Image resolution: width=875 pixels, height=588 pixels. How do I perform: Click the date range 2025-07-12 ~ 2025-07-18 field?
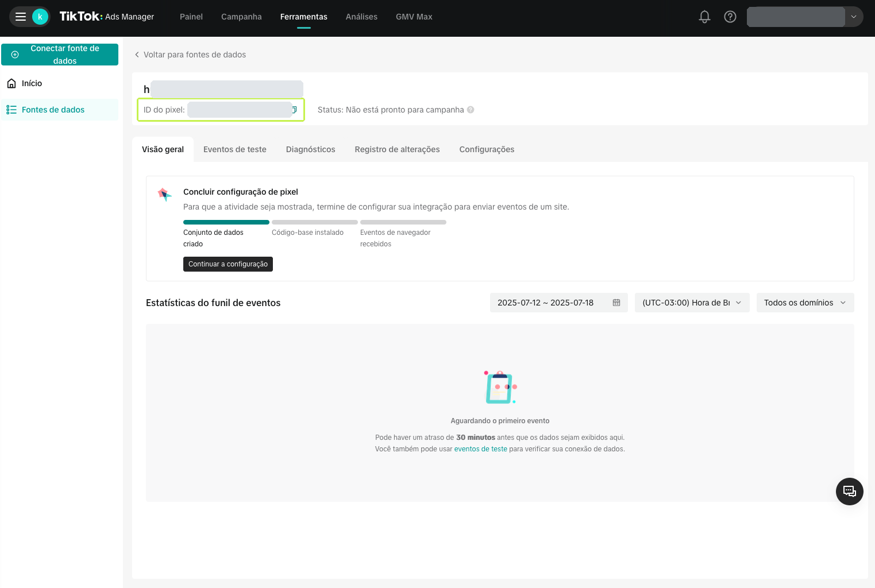[x=559, y=303]
